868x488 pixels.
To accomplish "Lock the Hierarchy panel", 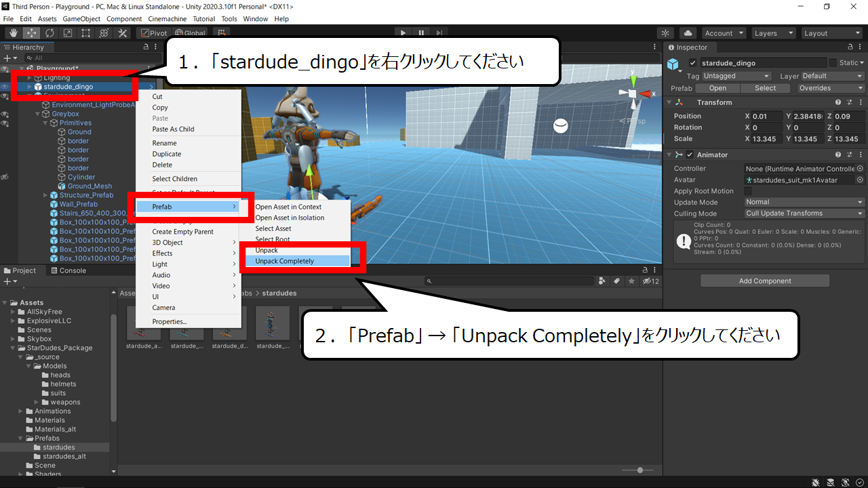I will (146, 47).
